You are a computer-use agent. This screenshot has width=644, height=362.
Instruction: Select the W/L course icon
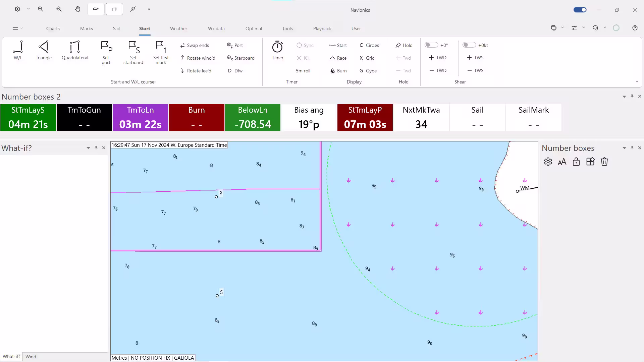(x=18, y=47)
